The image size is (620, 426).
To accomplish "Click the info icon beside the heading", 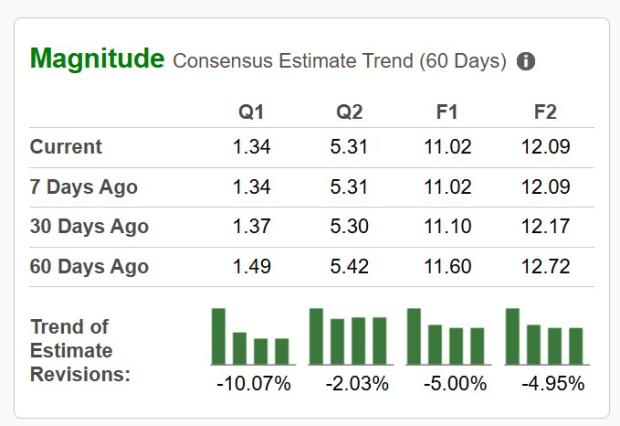I will point(526,61).
